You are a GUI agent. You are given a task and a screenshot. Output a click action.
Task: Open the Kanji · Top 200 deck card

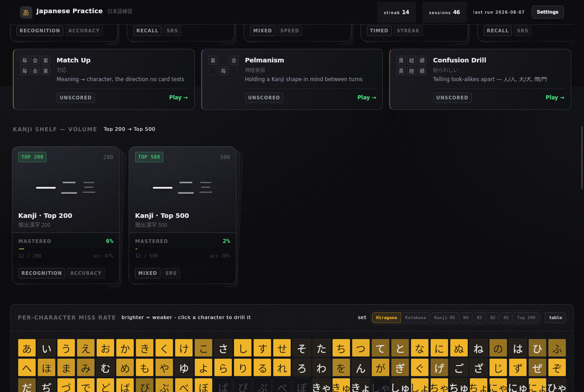pos(66,215)
